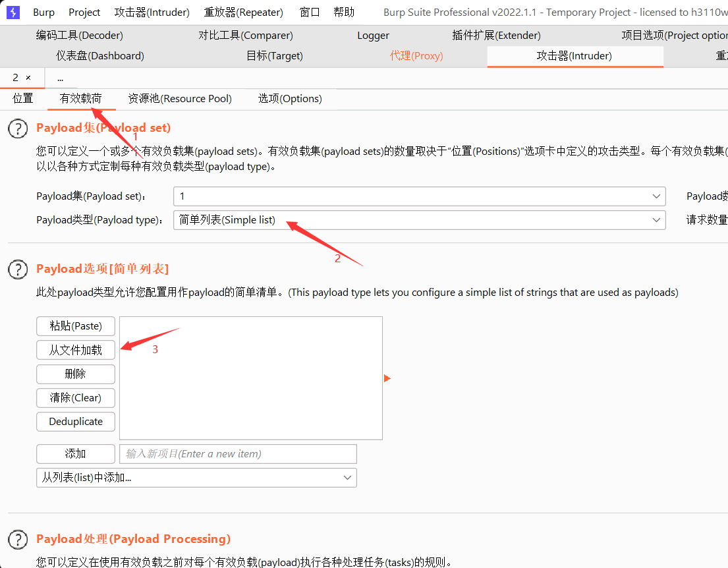Viewport: 728px width, 568px height.
Task: Switch to 插件扩展(Extender) tab
Action: click(x=496, y=36)
